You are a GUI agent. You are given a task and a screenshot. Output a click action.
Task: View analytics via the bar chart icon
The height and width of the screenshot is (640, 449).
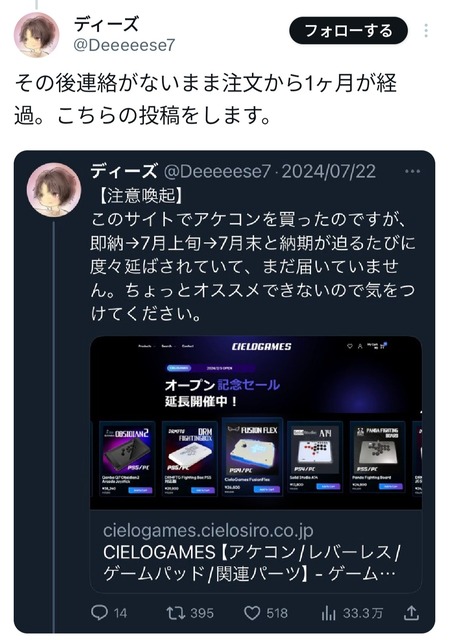(328, 613)
